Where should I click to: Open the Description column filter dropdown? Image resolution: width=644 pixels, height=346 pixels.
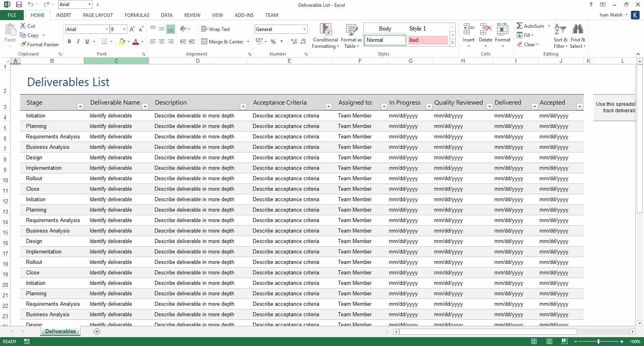pyautogui.click(x=243, y=107)
